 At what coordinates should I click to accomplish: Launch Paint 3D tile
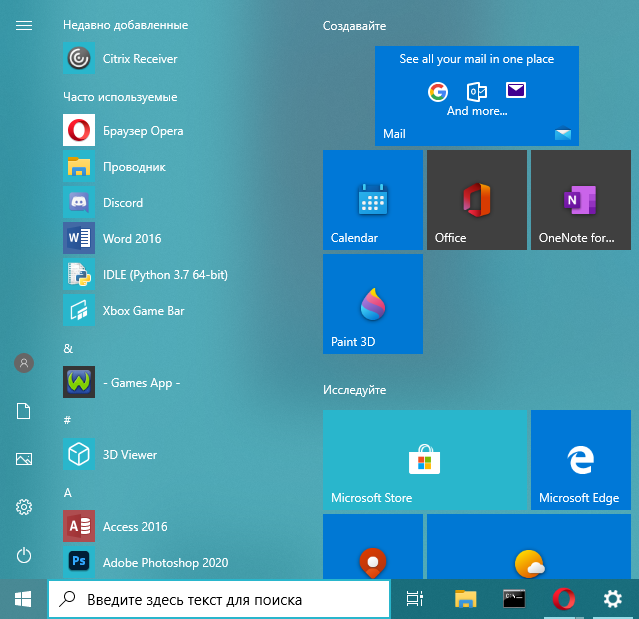(373, 304)
